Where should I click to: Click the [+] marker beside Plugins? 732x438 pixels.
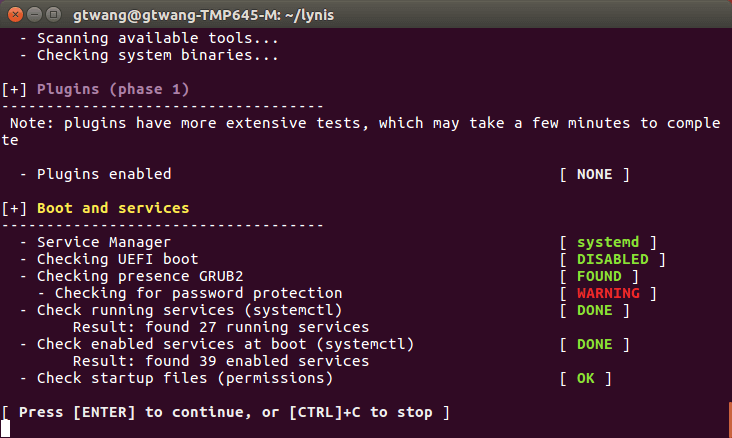click(x=15, y=89)
